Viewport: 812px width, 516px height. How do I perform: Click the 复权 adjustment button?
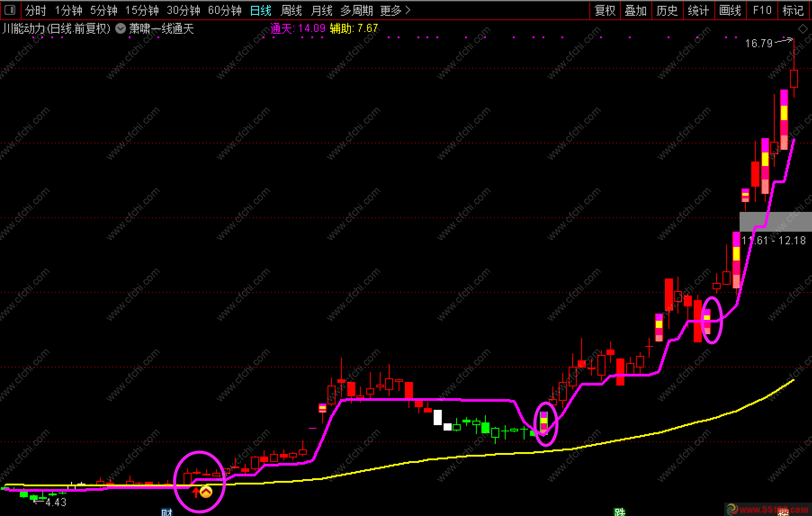605,10
